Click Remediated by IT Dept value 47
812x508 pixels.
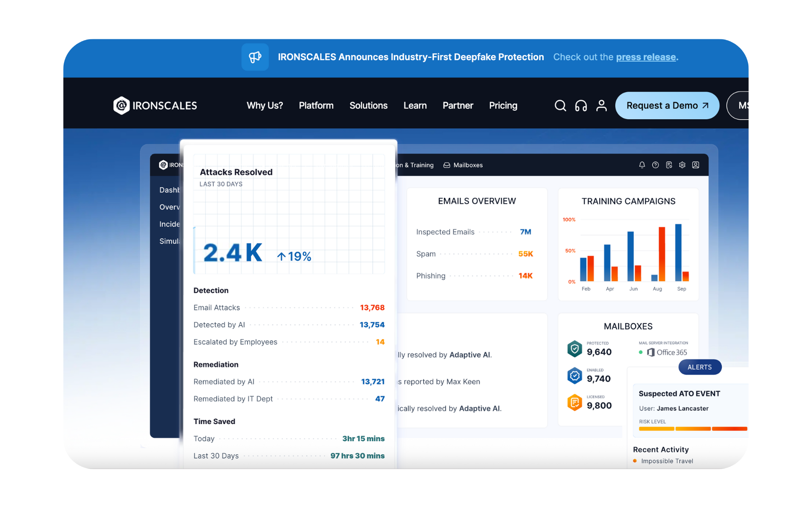[380, 399]
